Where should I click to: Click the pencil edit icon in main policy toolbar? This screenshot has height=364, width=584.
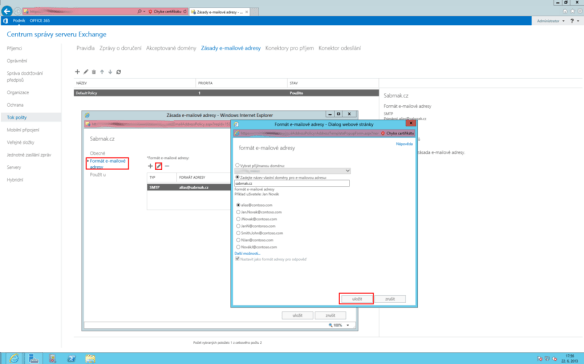point(86,72)
